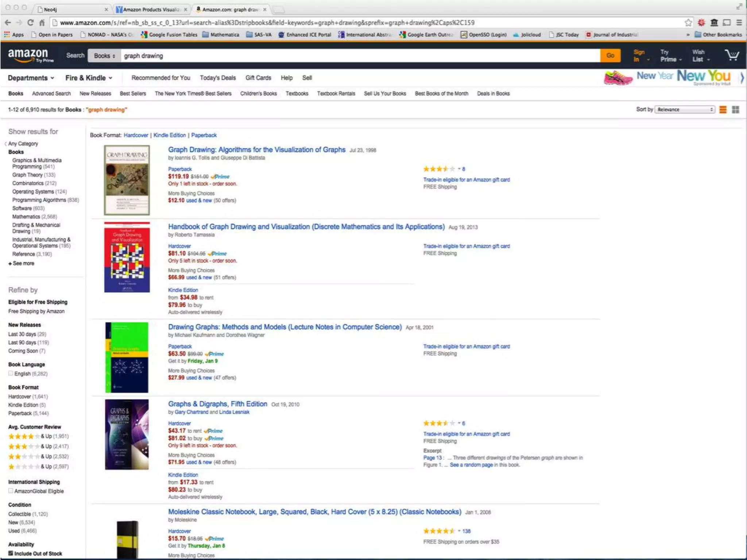Click the Amazon shopping cart icon
The height and width of the screenshot is (560, 747).
[731, 55]
